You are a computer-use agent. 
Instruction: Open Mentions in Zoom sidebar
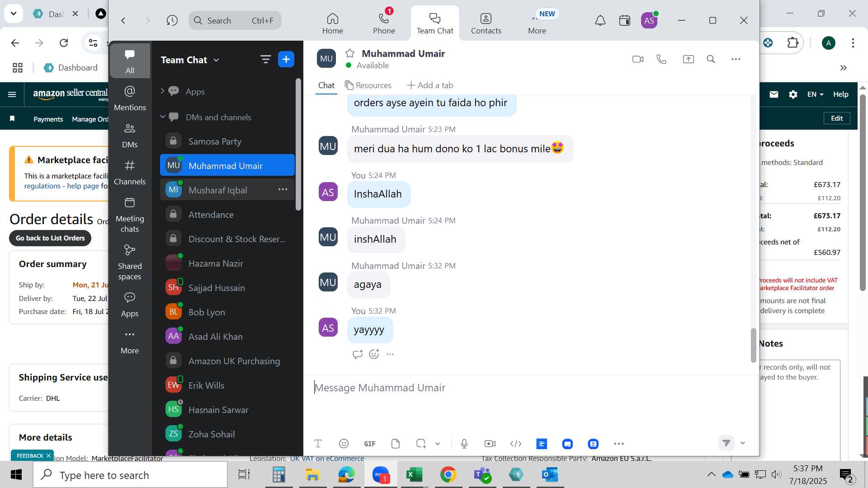coord(130,98)
